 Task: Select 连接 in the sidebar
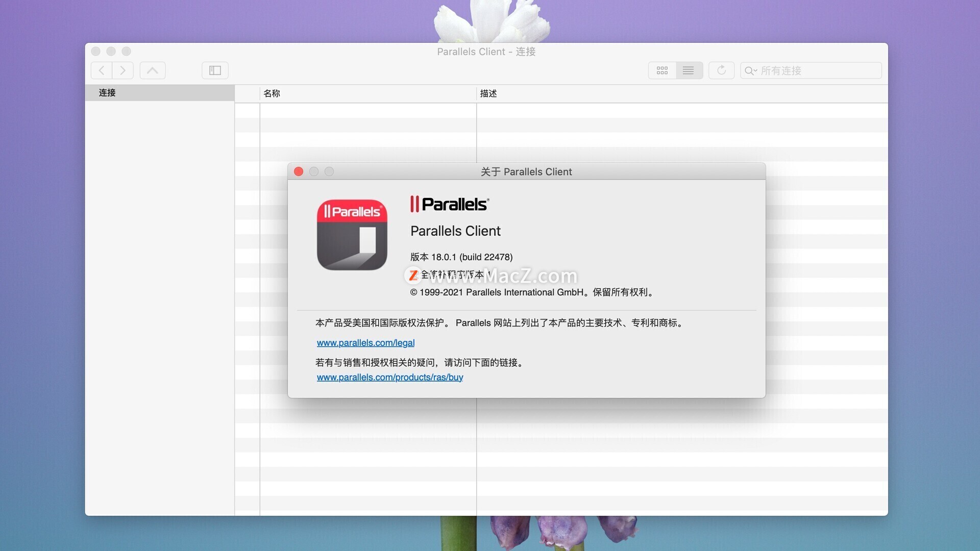coord(159,93)
